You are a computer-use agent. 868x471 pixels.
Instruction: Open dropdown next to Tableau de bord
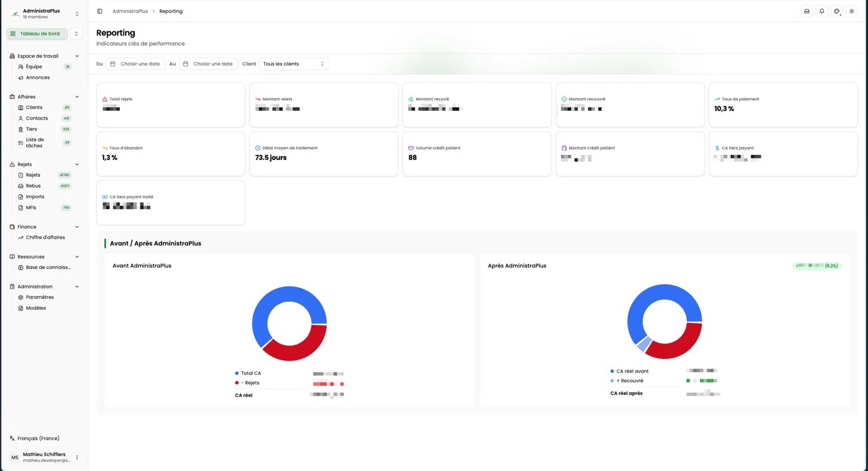[x=76, y=34]
